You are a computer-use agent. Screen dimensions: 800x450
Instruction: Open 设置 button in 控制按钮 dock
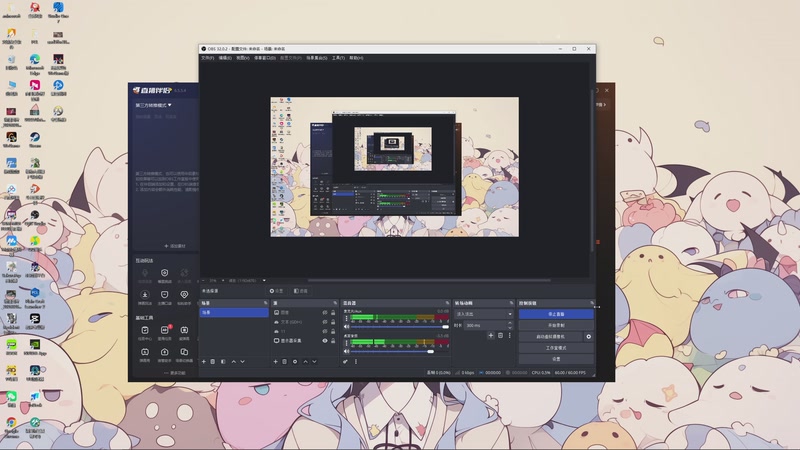tap(556, 359)
